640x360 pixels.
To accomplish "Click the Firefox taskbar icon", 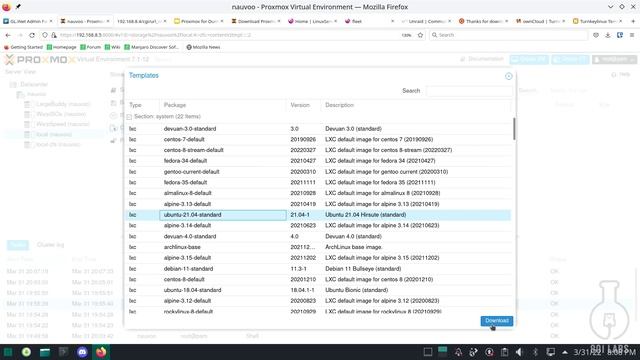I will click(x=101, y=352).
